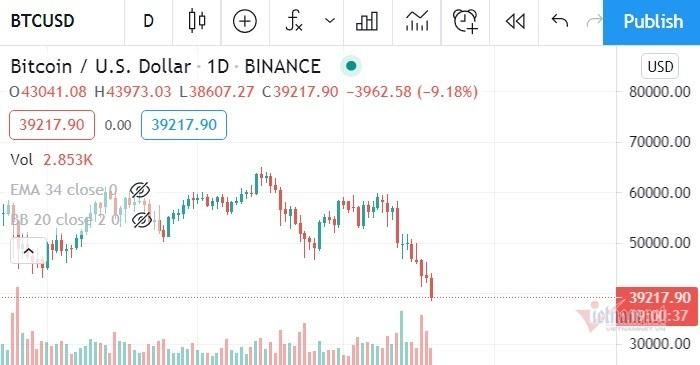
Task: Expand the dropdown arrow beside fx indicators
Action: click(330, 21)
